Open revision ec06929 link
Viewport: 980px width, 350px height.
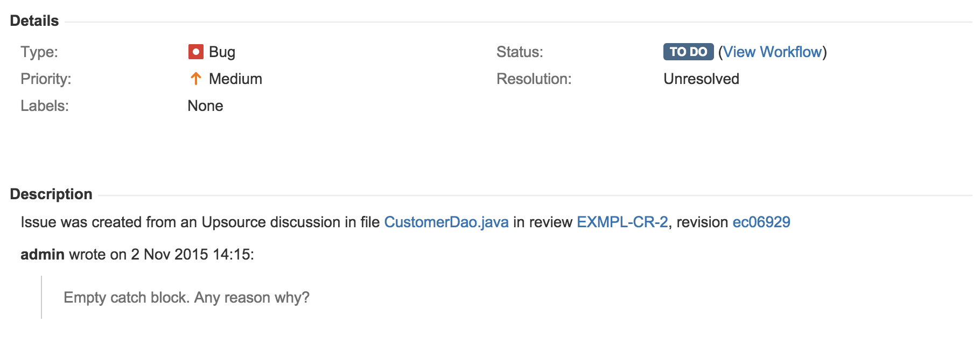point(761,222)
